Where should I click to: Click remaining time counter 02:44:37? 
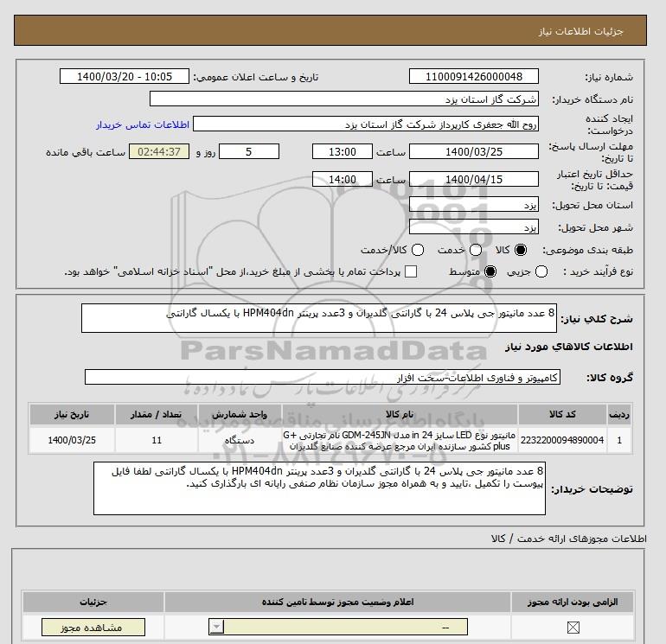click(x=159, y=151)
